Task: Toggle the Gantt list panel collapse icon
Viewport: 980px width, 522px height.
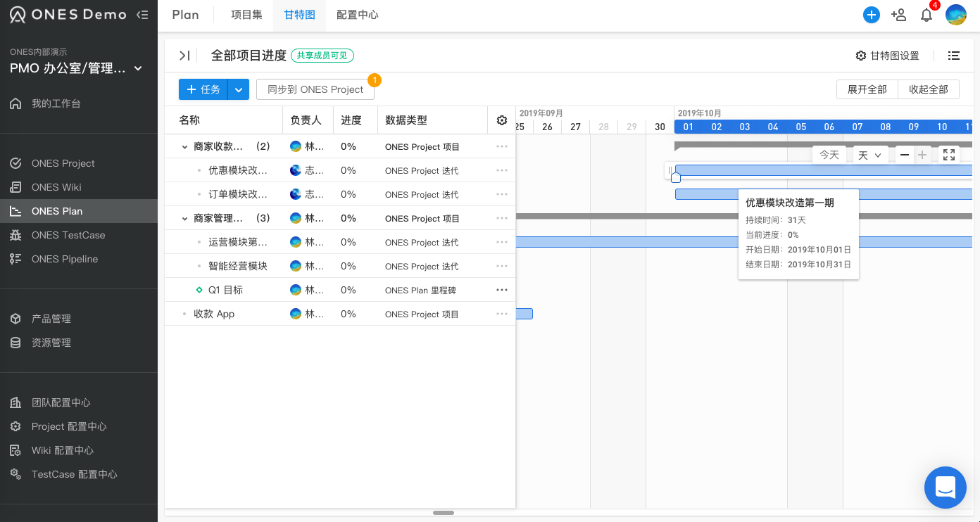Action: point(184,56)
